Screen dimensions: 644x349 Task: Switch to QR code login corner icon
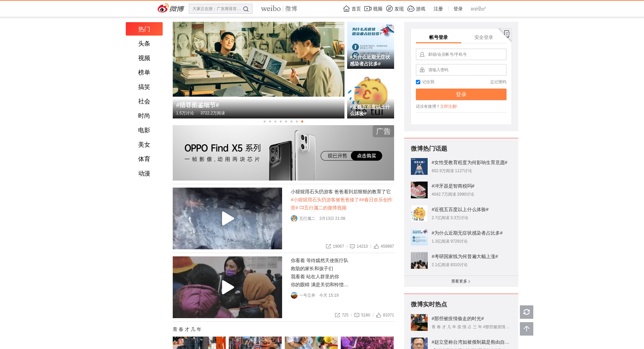pos(507,33)
